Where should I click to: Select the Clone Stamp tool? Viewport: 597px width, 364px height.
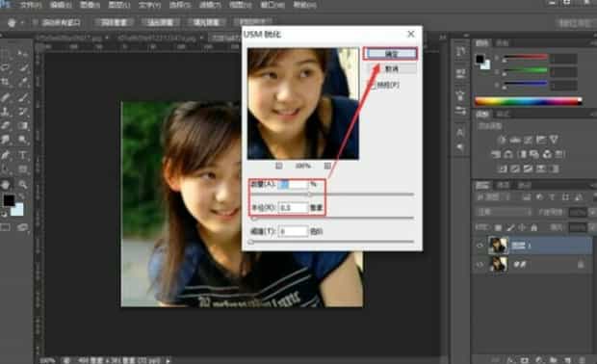[6, 111]
